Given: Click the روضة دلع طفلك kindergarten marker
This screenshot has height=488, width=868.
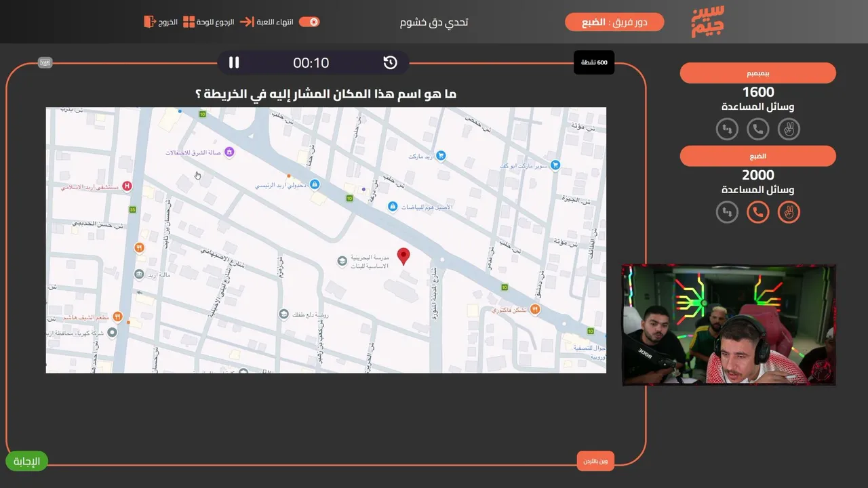Looking at the screenshot, I should coord(283,314).
